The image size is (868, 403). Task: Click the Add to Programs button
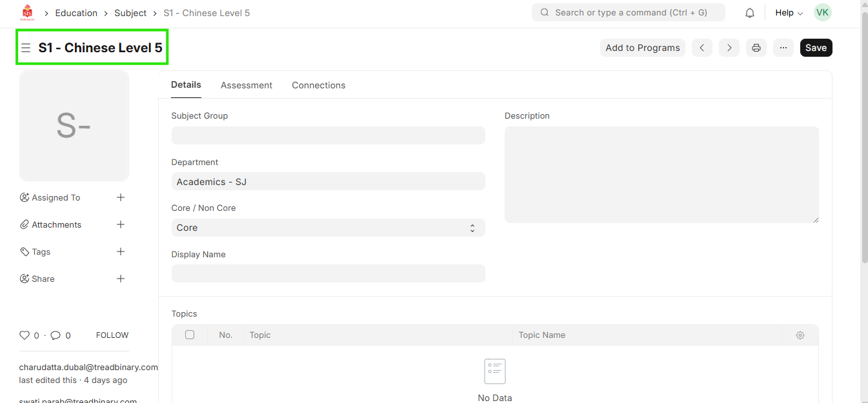643,48
